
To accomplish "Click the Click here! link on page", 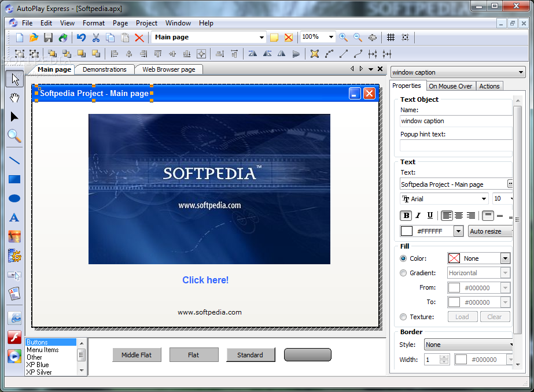I will coord(205,280).
